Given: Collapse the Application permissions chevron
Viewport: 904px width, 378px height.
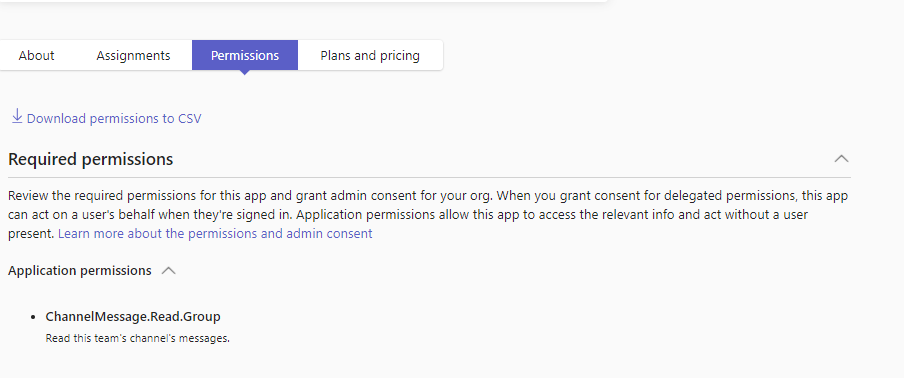Looking at the screenshot, I should (168, 270).
